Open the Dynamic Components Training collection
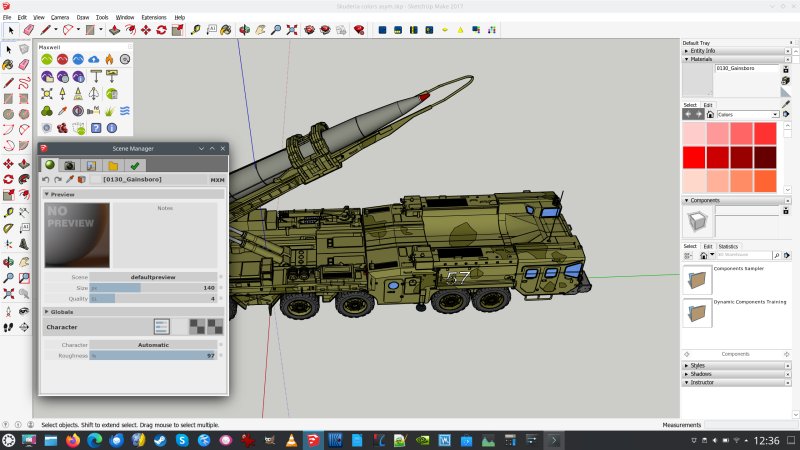The height and width of the screenshot is (450, 800). click(696, 313)
